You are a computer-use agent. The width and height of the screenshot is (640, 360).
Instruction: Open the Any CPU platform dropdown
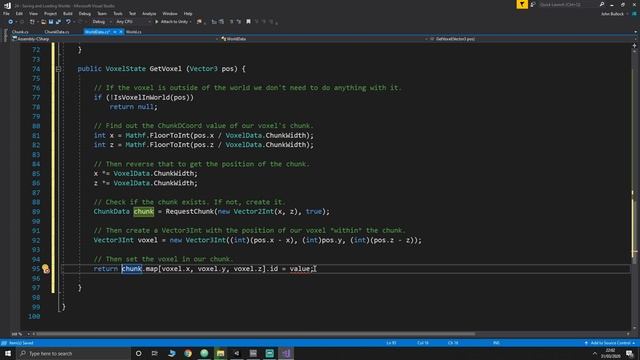point(133,22)
